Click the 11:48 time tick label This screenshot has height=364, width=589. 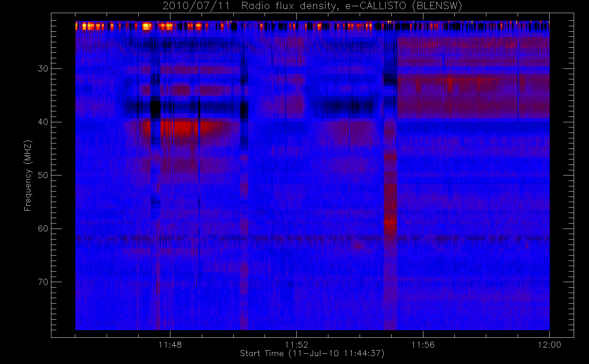[x=170, y=345]
